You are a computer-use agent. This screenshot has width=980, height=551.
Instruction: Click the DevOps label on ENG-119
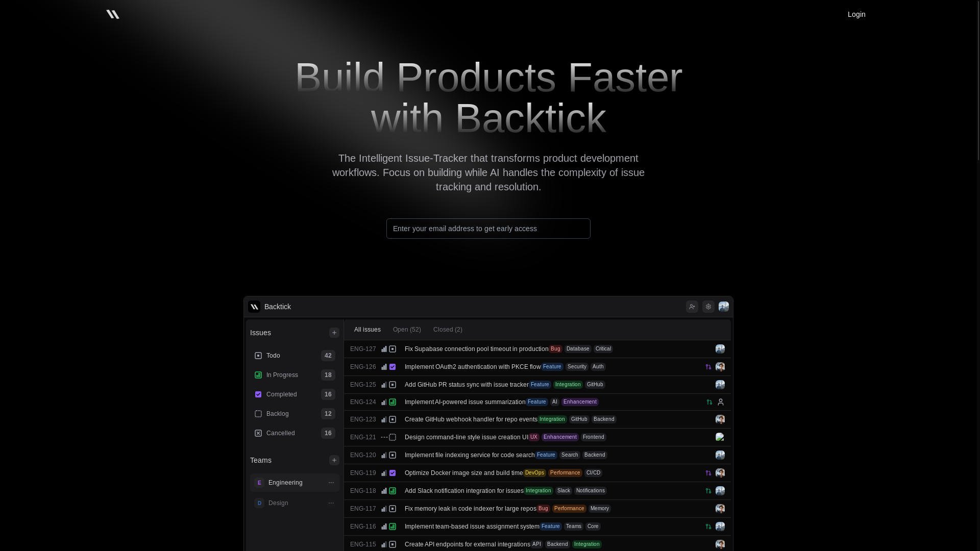click(534, 473)
